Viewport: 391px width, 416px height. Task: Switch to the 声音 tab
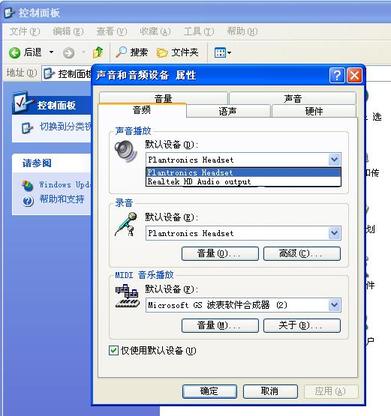(293, 98)
